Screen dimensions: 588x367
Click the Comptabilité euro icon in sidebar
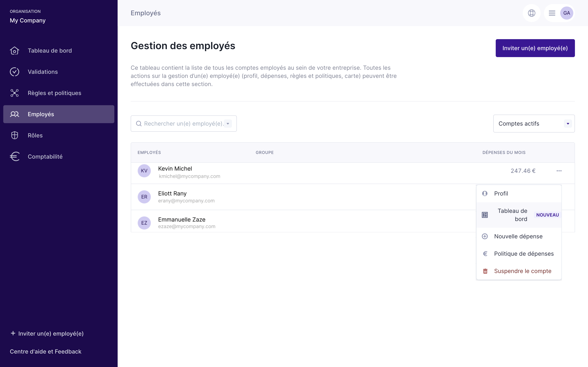[14, 157]
